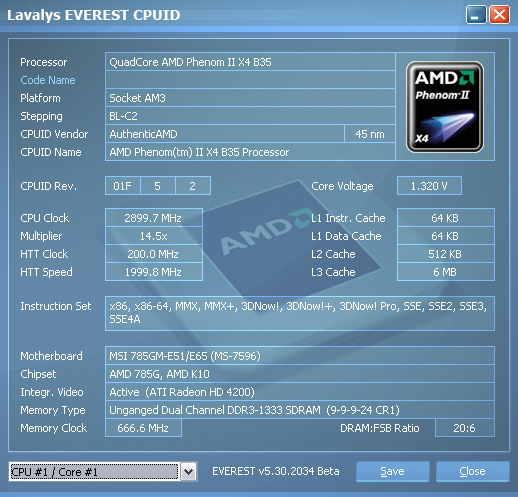Click the Memory Type label
The image size is (518, 497).
tap(53, 410)
